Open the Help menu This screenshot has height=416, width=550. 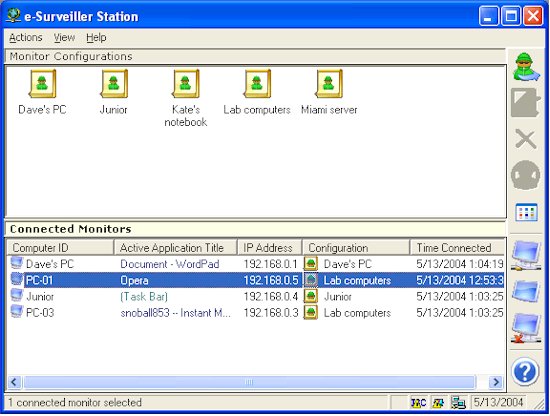click(x=96, y=38)
